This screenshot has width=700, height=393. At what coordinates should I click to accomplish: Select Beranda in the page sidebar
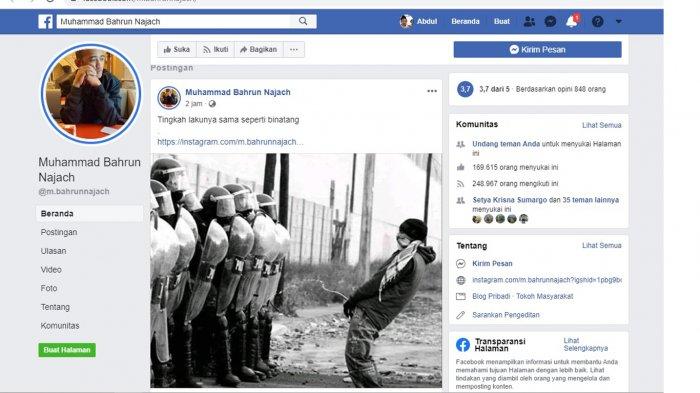90,214
